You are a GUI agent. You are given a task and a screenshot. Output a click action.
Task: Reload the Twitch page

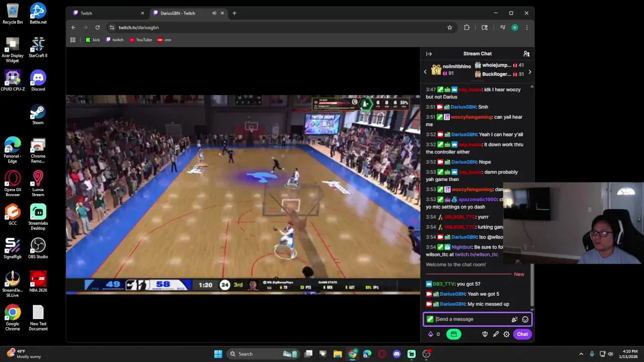click(x=98, y=28)
